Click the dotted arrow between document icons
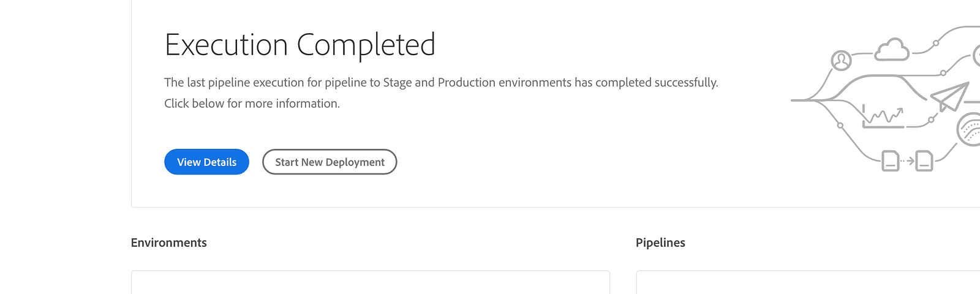 tap(907, 160)
